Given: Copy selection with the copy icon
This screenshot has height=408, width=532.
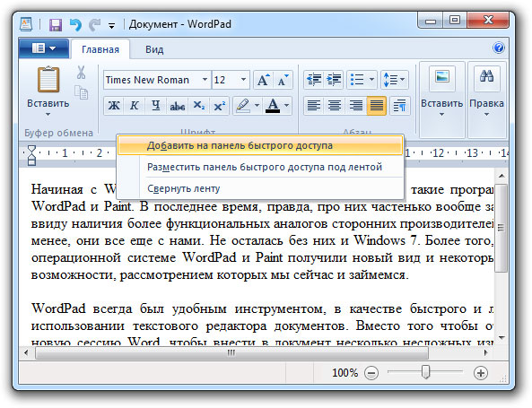Looking at the screenshot, I should click(x=81, y=92).
